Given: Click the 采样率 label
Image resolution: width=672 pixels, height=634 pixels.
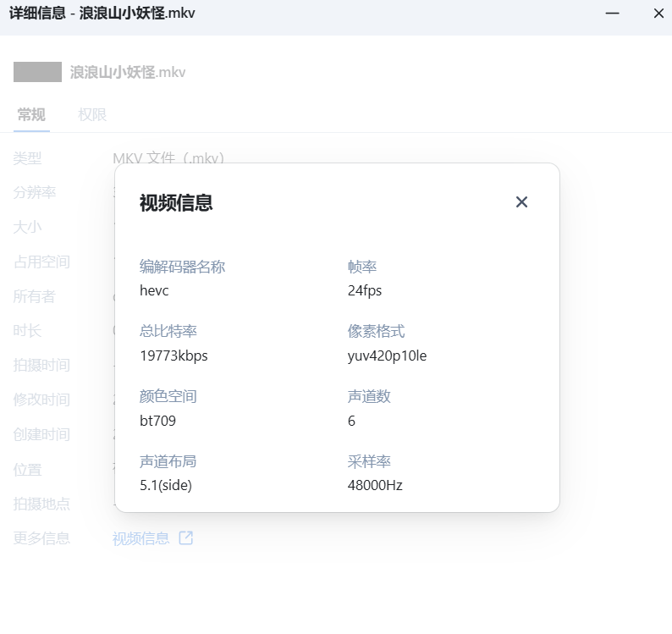Looking at the screenshot, I should click(369, 461).
